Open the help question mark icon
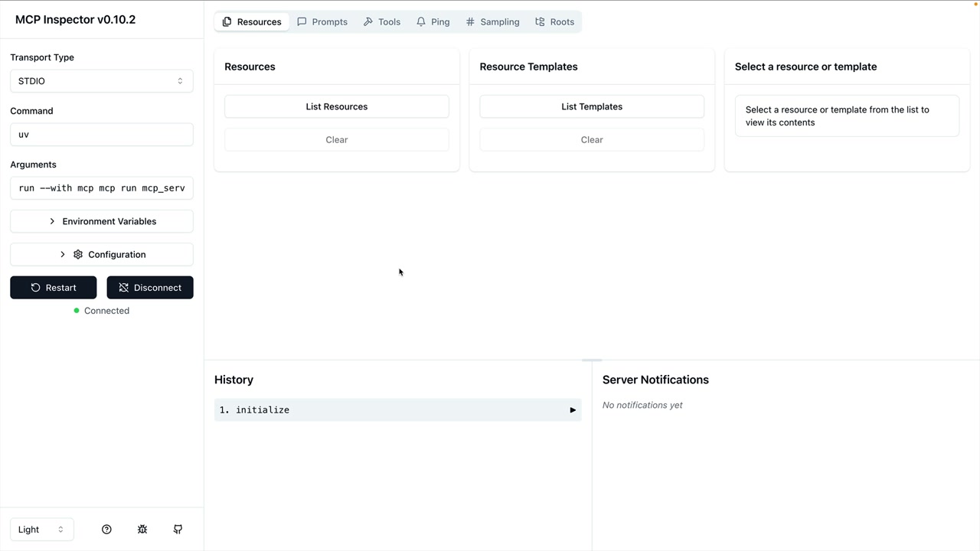The width and height of the screenshot is (980, 551). [x=106, y=530]
